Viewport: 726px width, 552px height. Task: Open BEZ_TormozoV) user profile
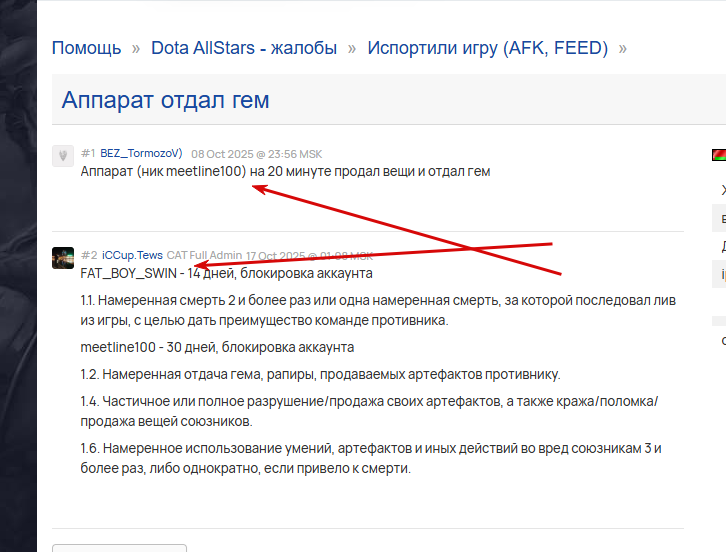[x=141, y=153]
